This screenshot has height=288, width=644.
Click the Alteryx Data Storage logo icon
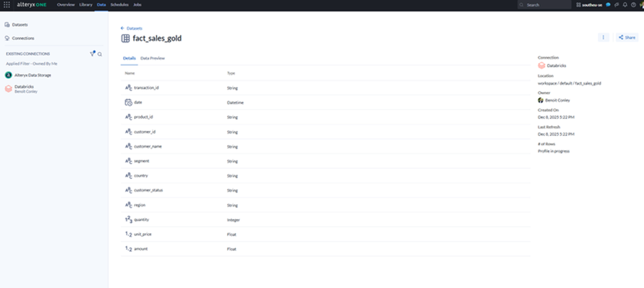(8, 75)
